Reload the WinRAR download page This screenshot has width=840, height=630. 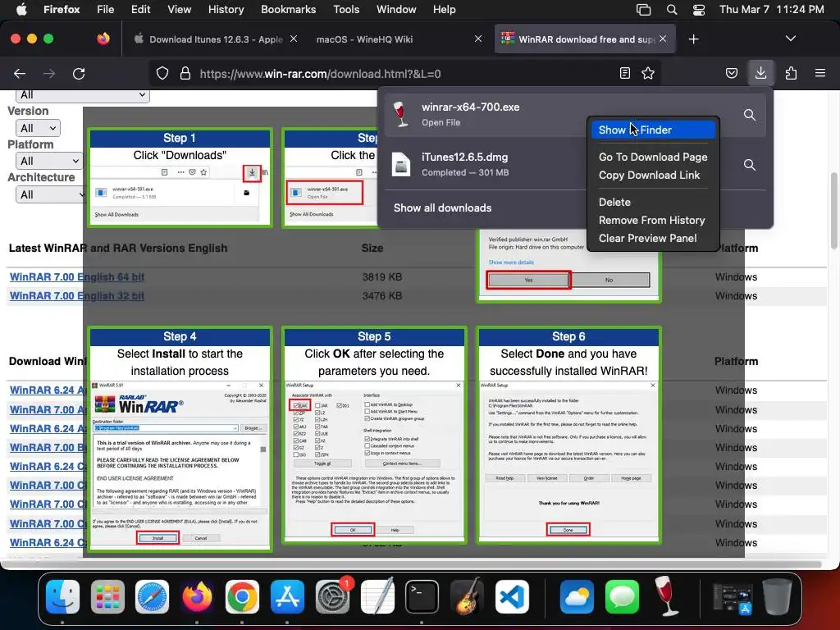pos(79,73)
